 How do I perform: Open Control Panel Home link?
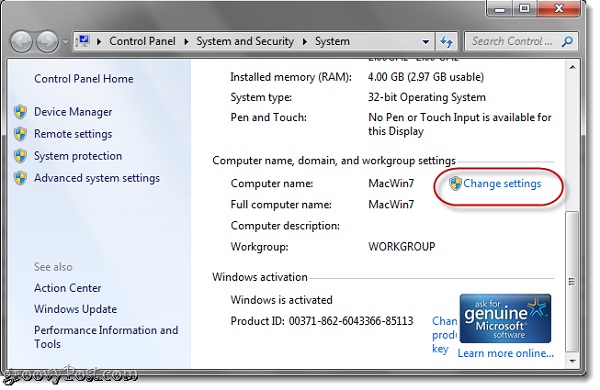tap(84, 78)
